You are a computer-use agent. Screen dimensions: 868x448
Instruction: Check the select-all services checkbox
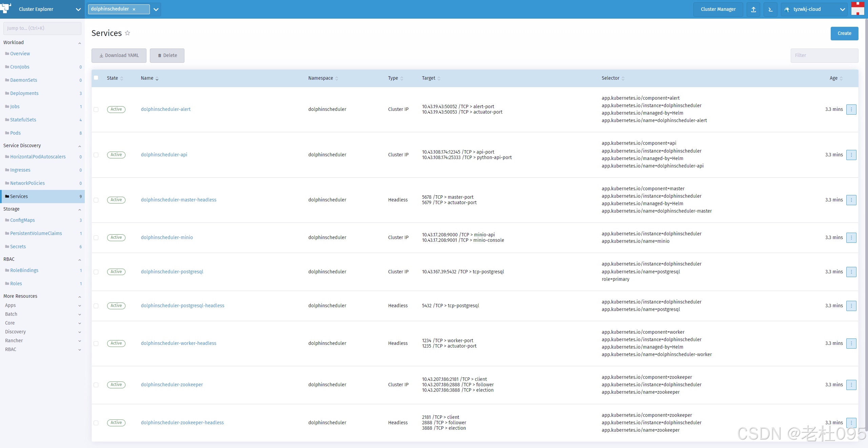(96, 78)
